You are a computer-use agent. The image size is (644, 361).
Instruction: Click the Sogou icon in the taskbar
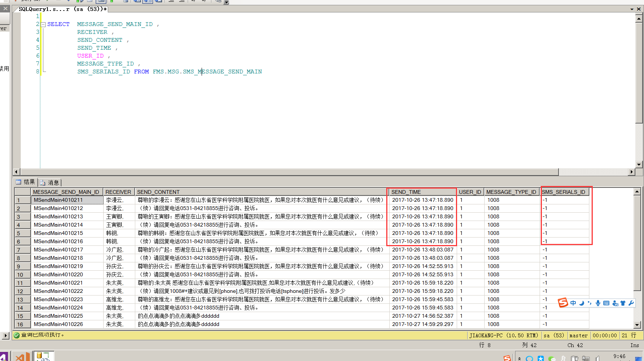coord(507,358)
